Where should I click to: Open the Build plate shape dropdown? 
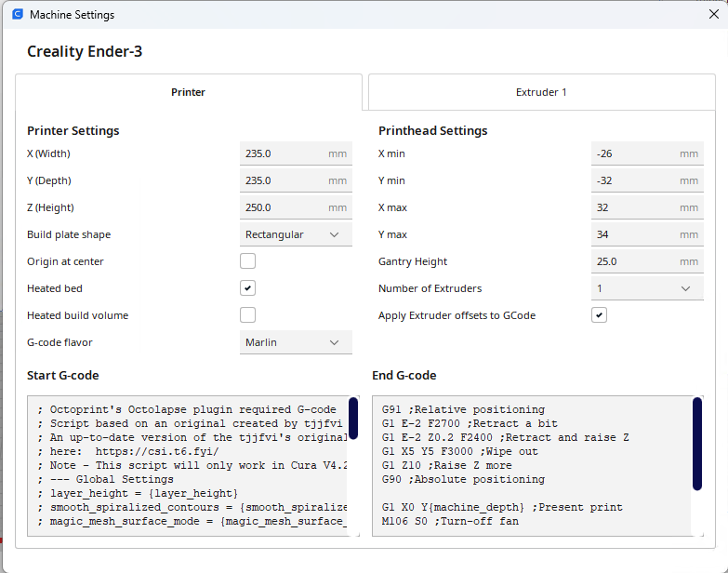click(x=296, y=234)
